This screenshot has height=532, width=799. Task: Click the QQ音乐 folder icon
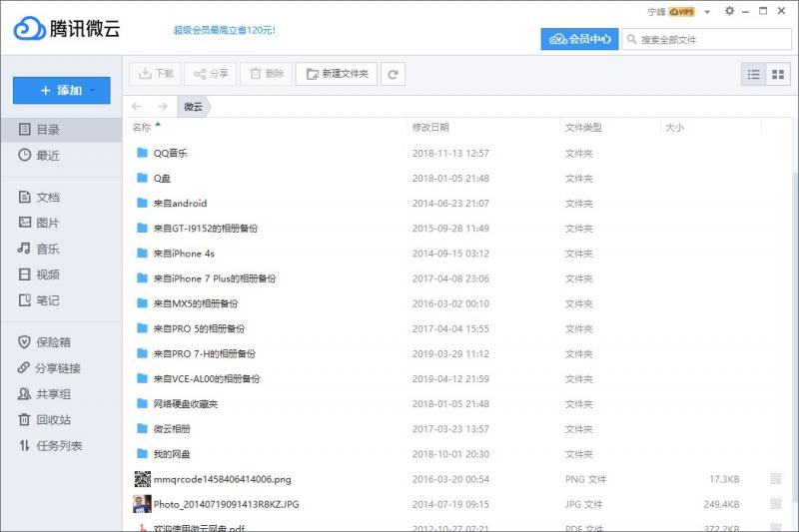(x=142, y=153)
